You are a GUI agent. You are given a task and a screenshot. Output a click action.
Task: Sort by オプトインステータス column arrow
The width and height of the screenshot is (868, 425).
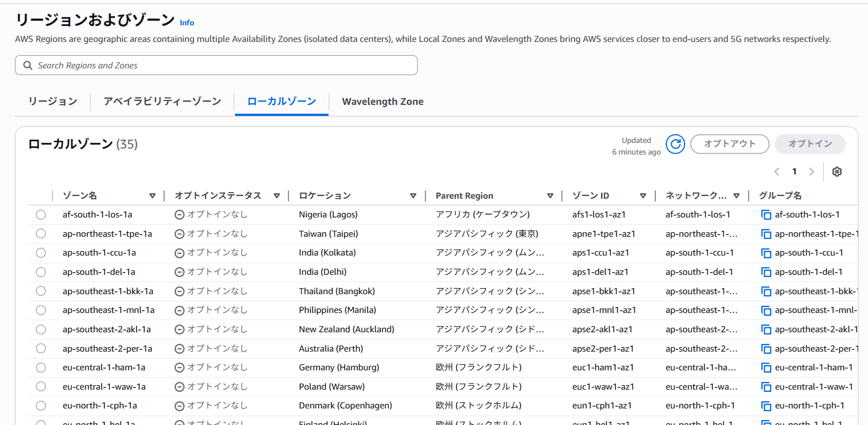click(277, 196)
